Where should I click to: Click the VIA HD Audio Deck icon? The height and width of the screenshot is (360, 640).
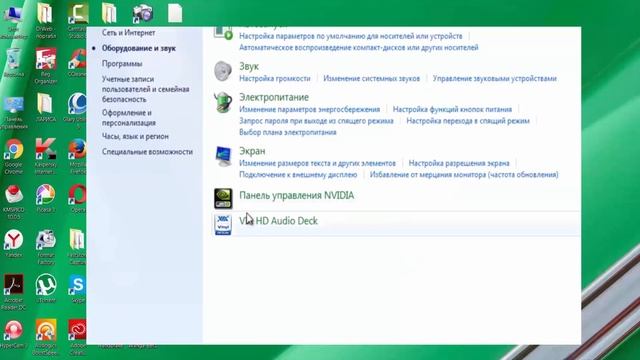pyautogui.click(x=223, y=225)
